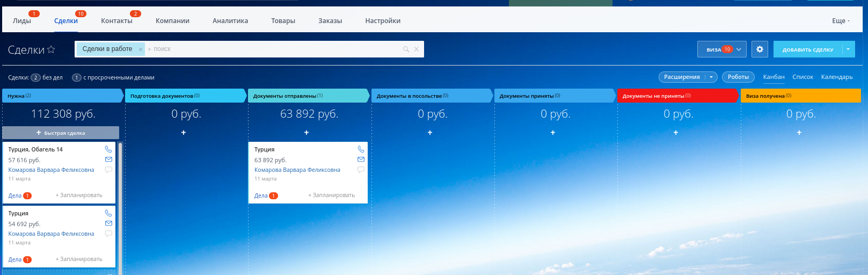Expand the Еще menu
This screenshot has width=868, height=275.
click(x=841, y=21)
